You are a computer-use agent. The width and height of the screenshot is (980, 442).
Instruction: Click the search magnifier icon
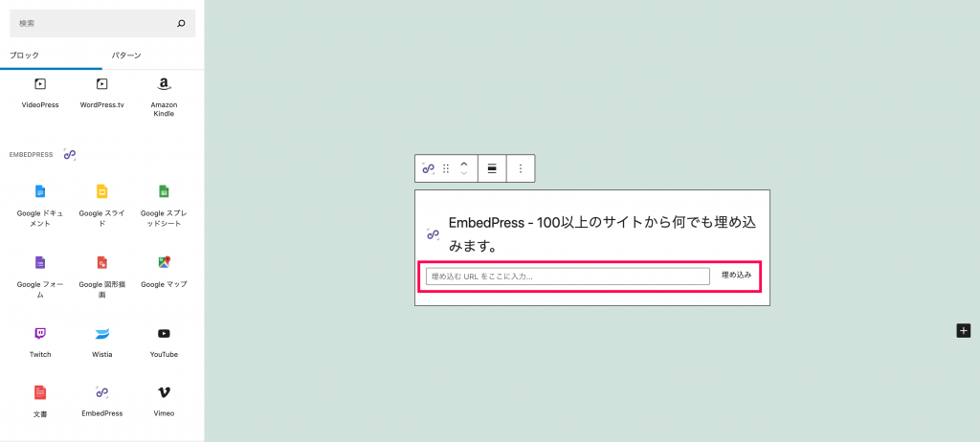(181, 24)
